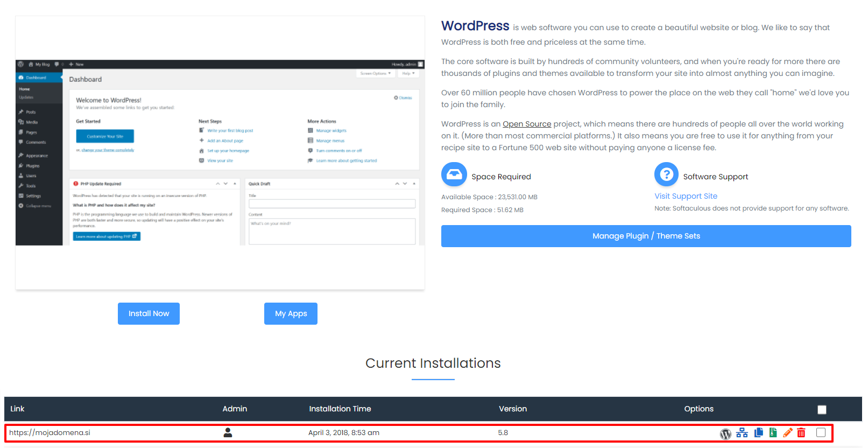868x448 pixels.
Task: Back up installation with green zip icon
Action: [x=773, y=432]
